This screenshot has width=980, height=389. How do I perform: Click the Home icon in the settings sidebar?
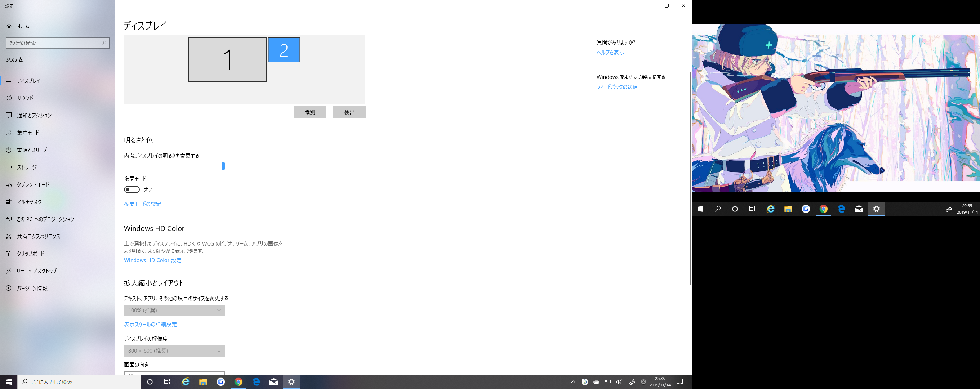tap(9, 26)
